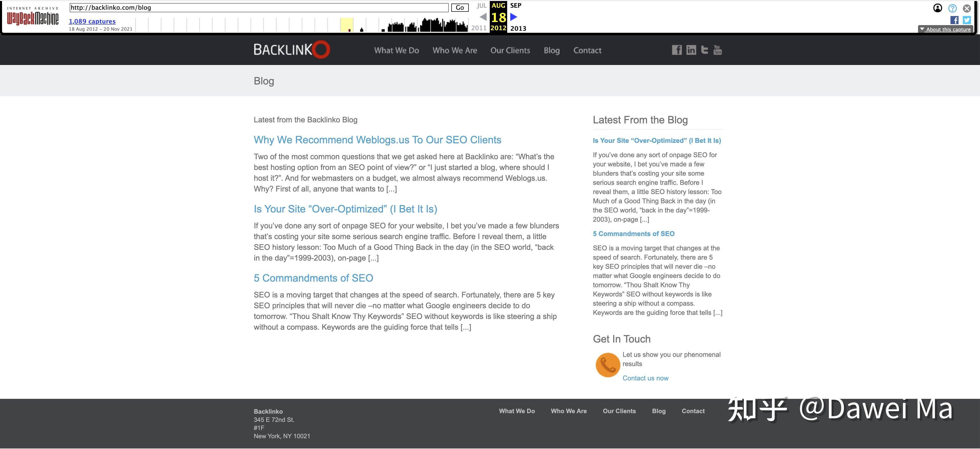Share capture on Facebook from Wayback toolbar

click(x=954, y=20)
